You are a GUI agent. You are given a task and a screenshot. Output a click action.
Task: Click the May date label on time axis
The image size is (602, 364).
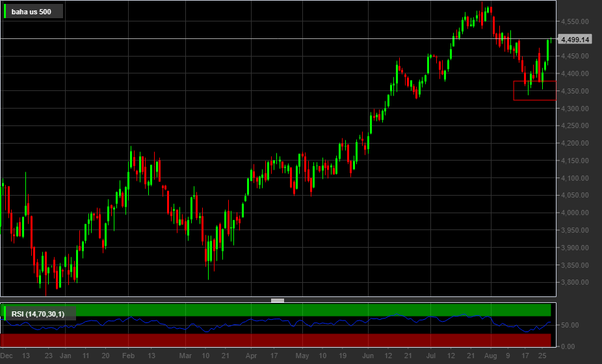tap(302, 356)
